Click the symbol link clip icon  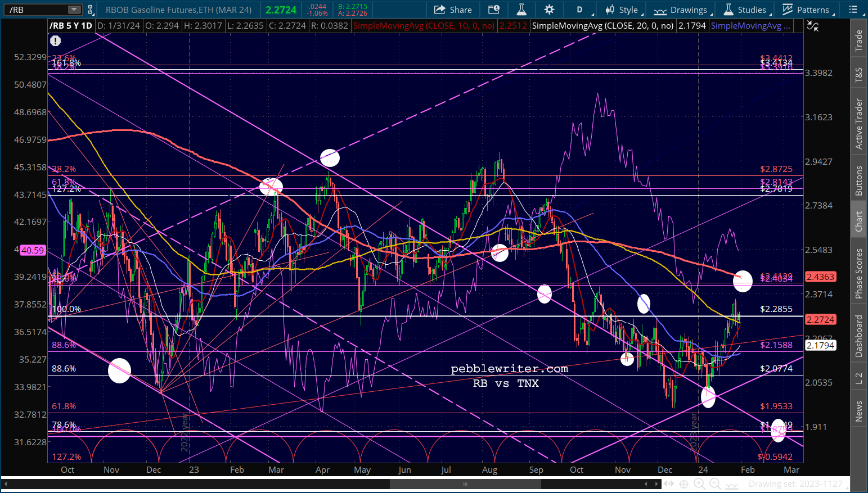90,10
